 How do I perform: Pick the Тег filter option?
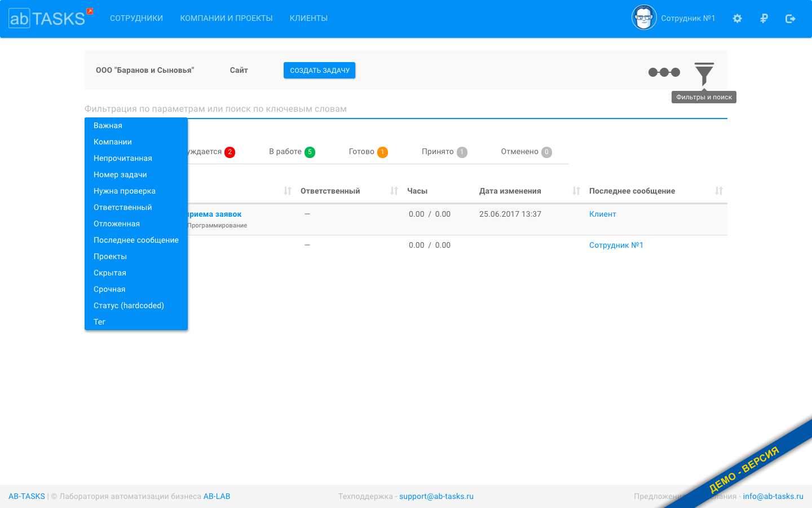click(x=100, y=322)
